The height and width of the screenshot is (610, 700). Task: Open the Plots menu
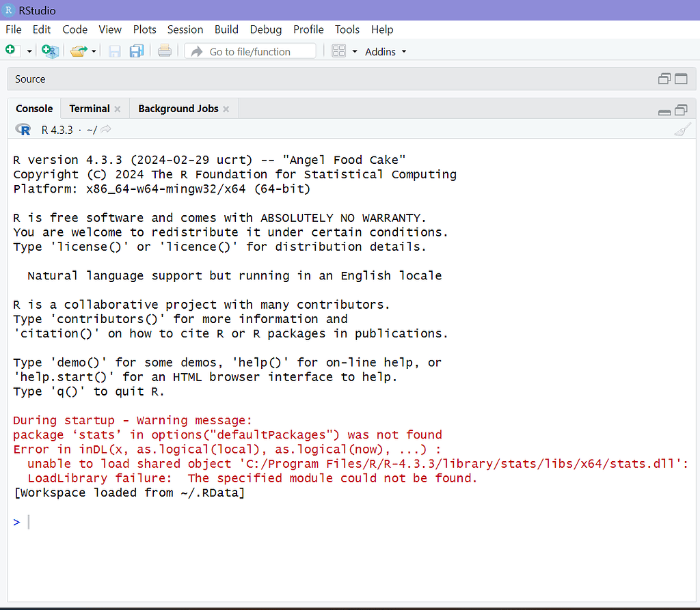pyautogui.click(x=145, y=29)
